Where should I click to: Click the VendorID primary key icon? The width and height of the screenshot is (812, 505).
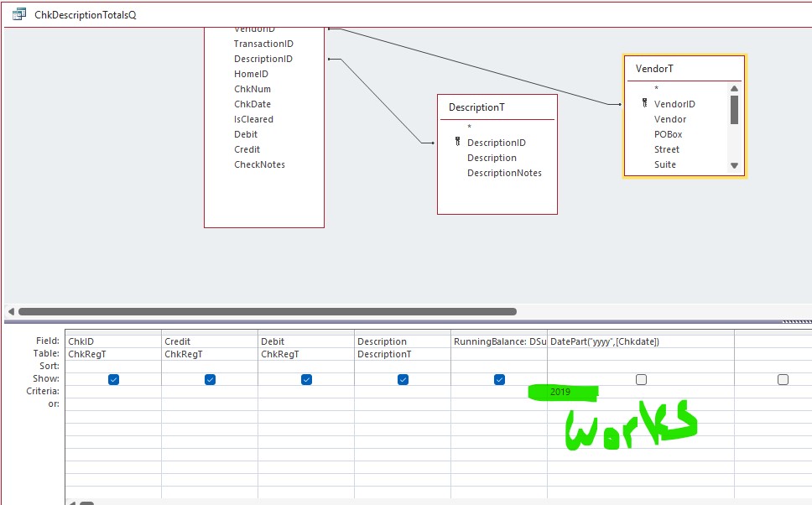pos(644,104)
